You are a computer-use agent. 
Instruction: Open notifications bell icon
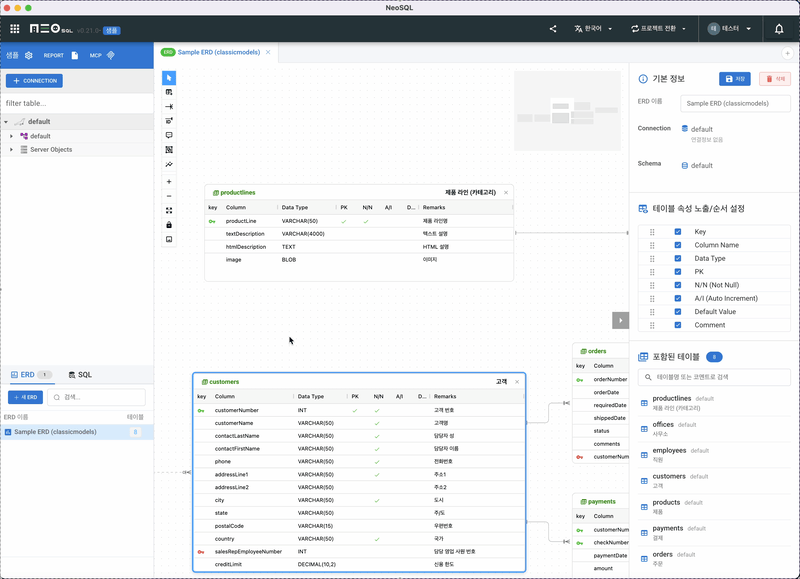pos(779,29)
